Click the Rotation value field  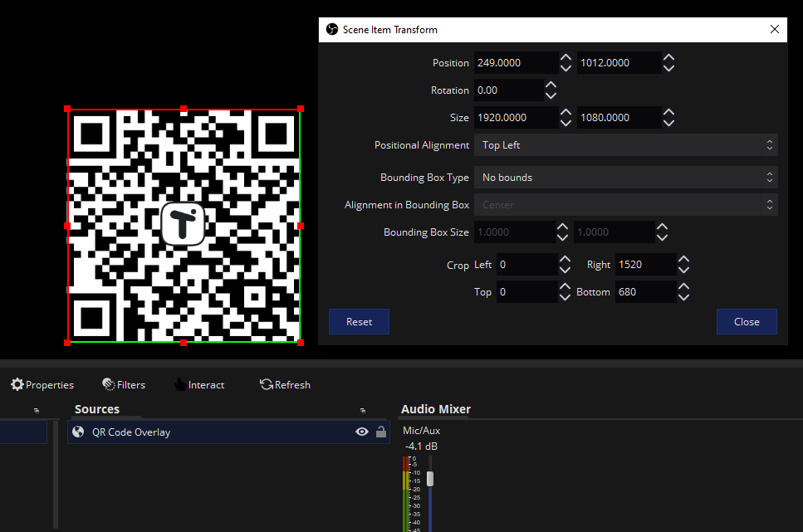[x=508, y=90]
